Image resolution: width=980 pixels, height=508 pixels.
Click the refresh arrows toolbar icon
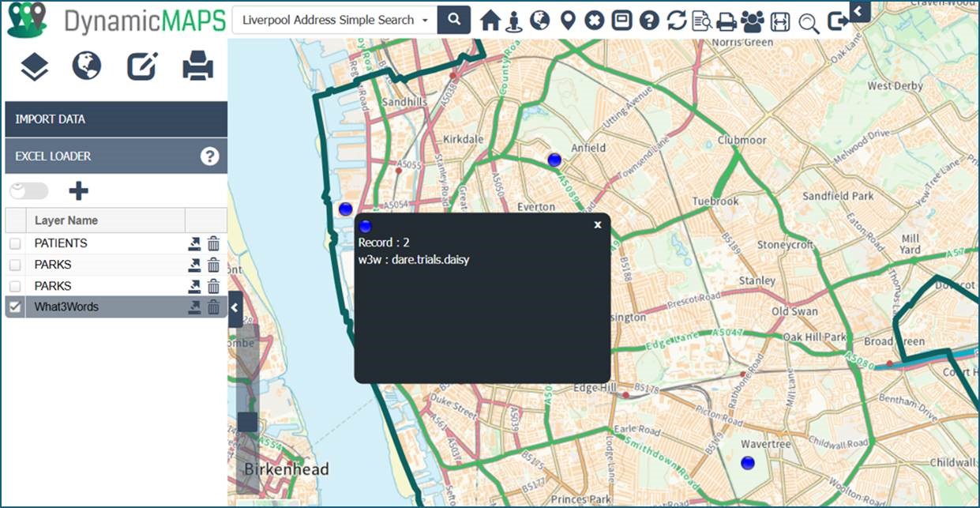[677, 21]
